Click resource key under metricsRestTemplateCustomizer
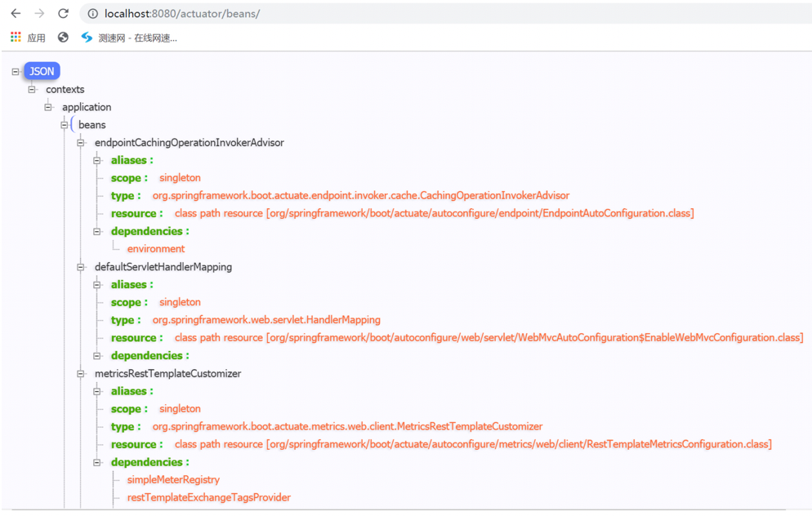Image resolution: width=812 pixels, height=516 pixels. [136, 445]
